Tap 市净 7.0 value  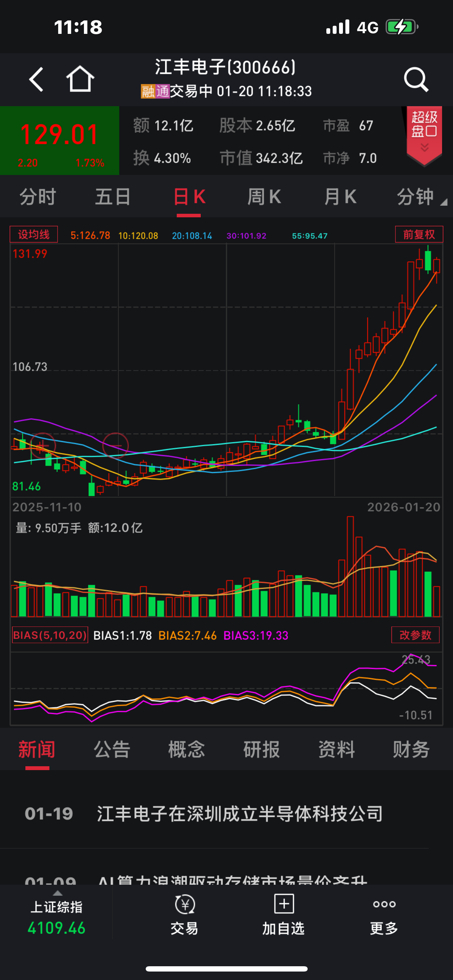(350, 158)
